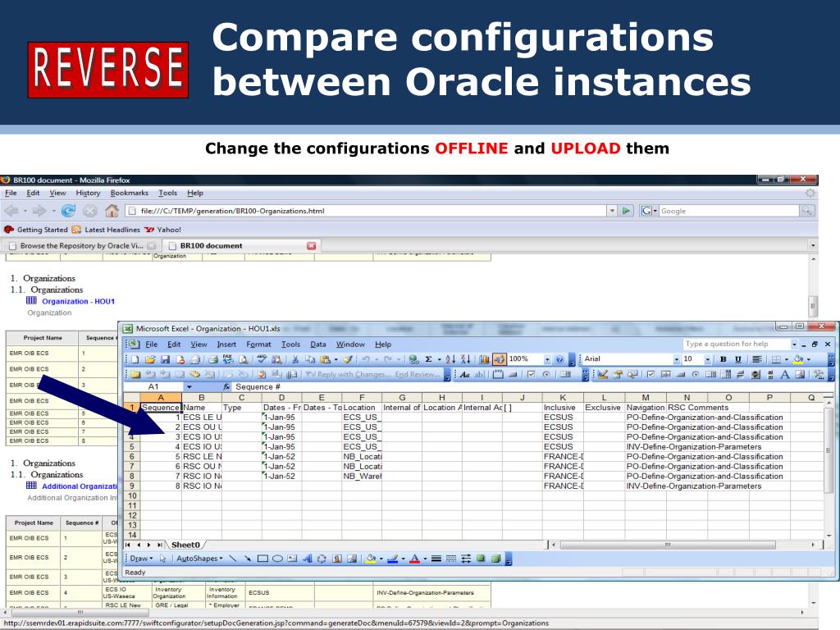Switch to the Sheet0 worksheet tab
The image size is (840, 630).
pos(185,545)
